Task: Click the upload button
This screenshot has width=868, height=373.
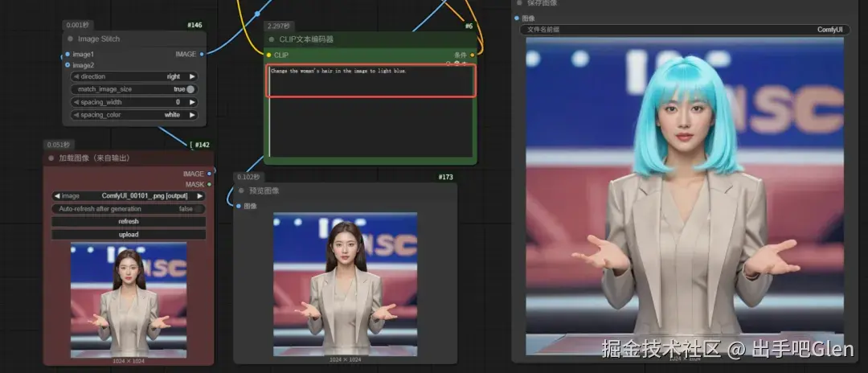Action: 129,235
